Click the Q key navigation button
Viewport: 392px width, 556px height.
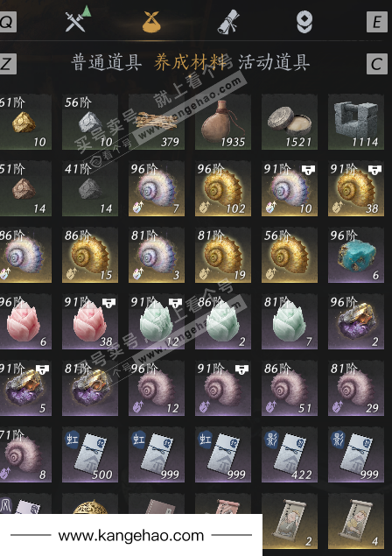[x=8, y=23]
